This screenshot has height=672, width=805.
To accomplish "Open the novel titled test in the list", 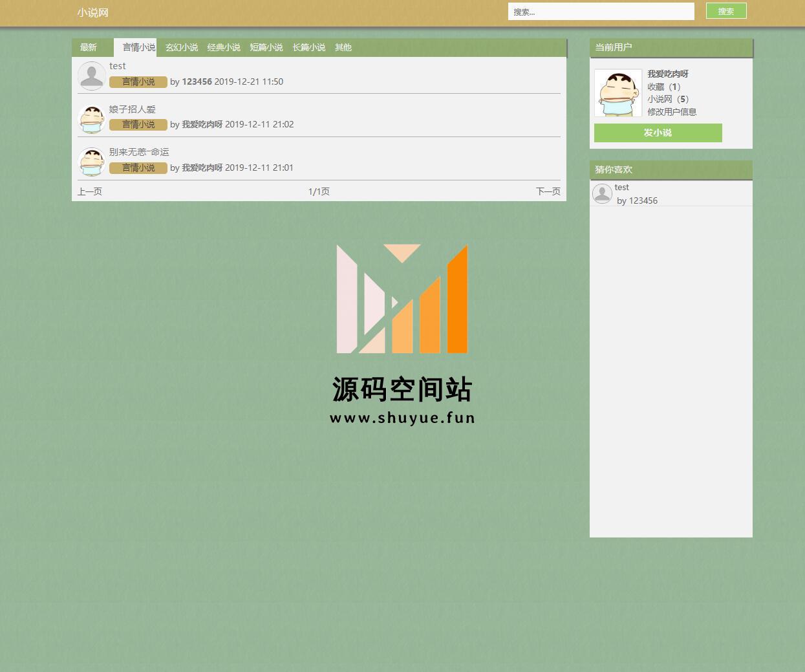I will (118, 66).
